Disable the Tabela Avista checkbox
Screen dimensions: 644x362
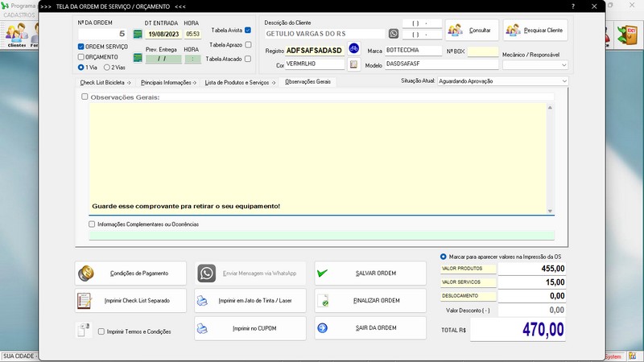click(248, 30)
